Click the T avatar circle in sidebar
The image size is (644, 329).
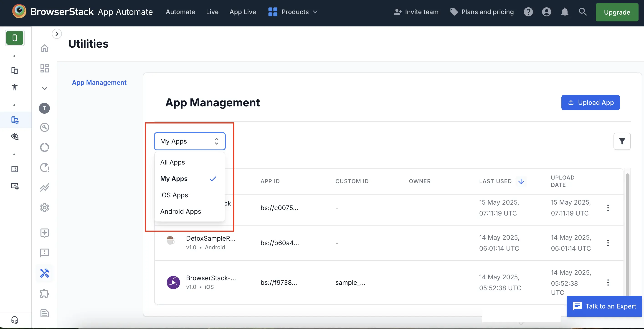pyautogui.click(x=44, y=108)
